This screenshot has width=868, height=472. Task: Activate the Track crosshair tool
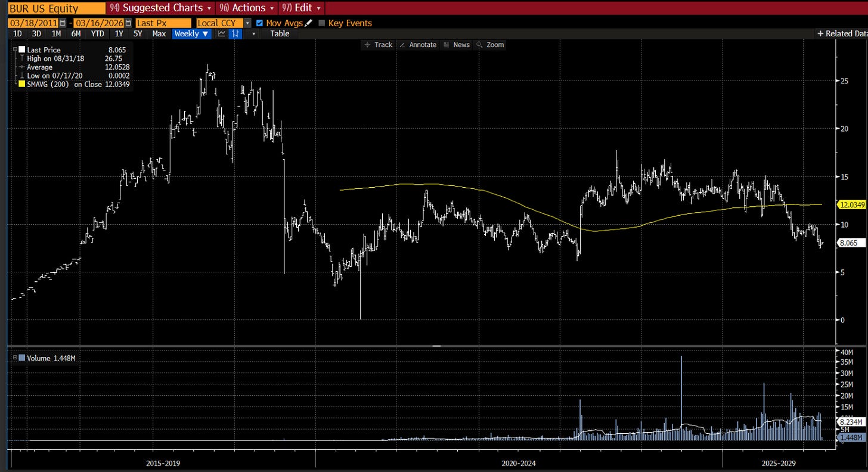[x=378, y=45]
